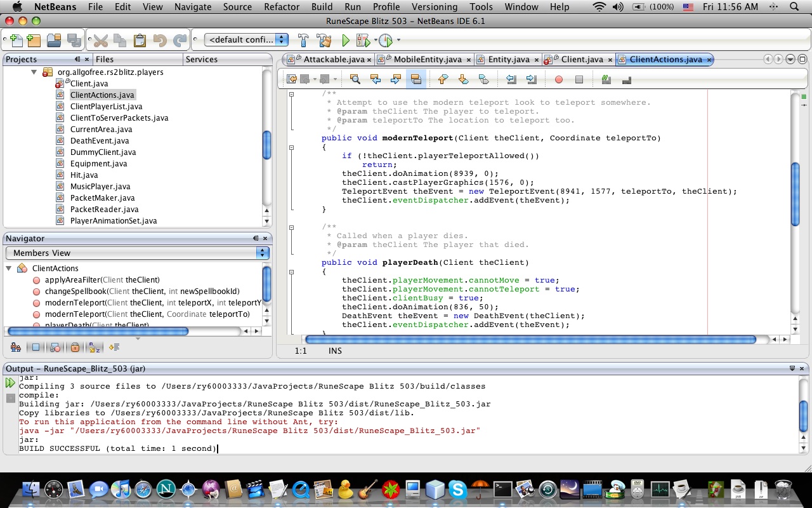Click the New Project toolbar icon

click(34, 41)
